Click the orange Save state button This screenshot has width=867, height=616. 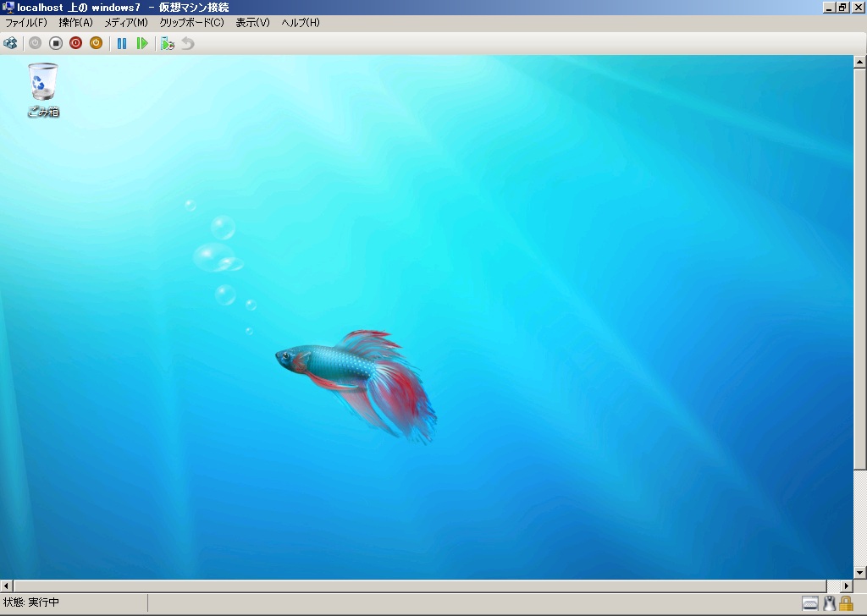point(97,43)
